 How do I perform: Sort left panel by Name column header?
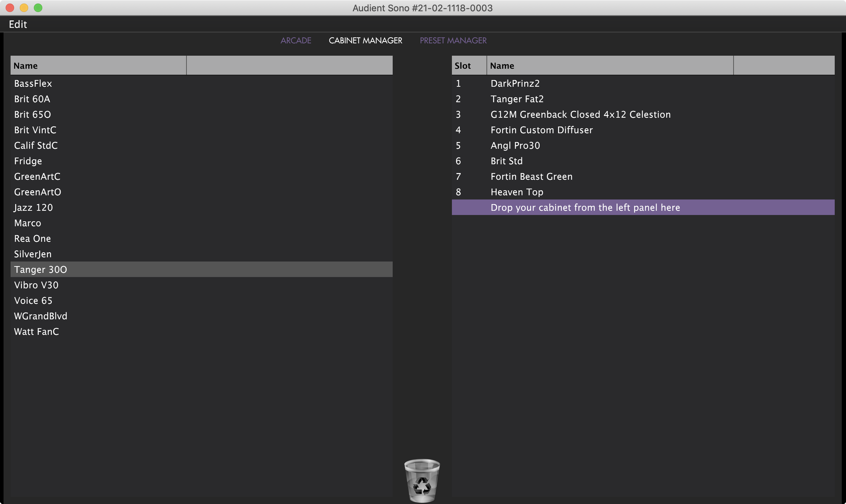(98, 66)
